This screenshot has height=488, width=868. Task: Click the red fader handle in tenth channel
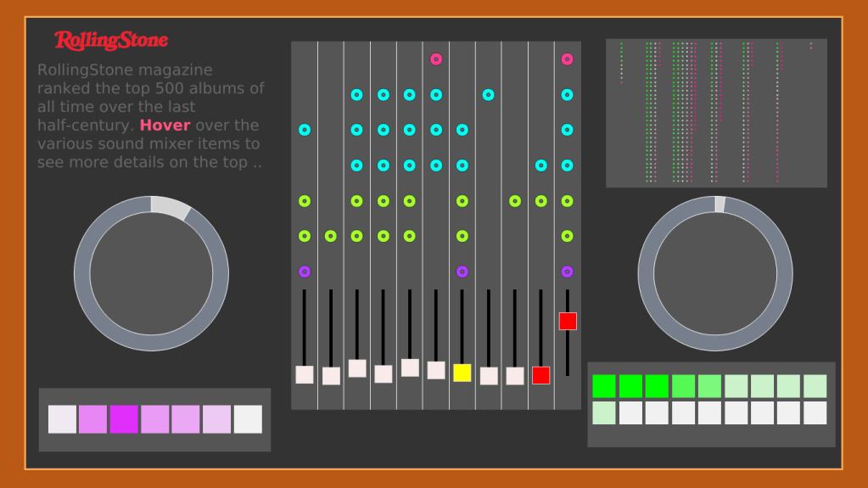541,375
